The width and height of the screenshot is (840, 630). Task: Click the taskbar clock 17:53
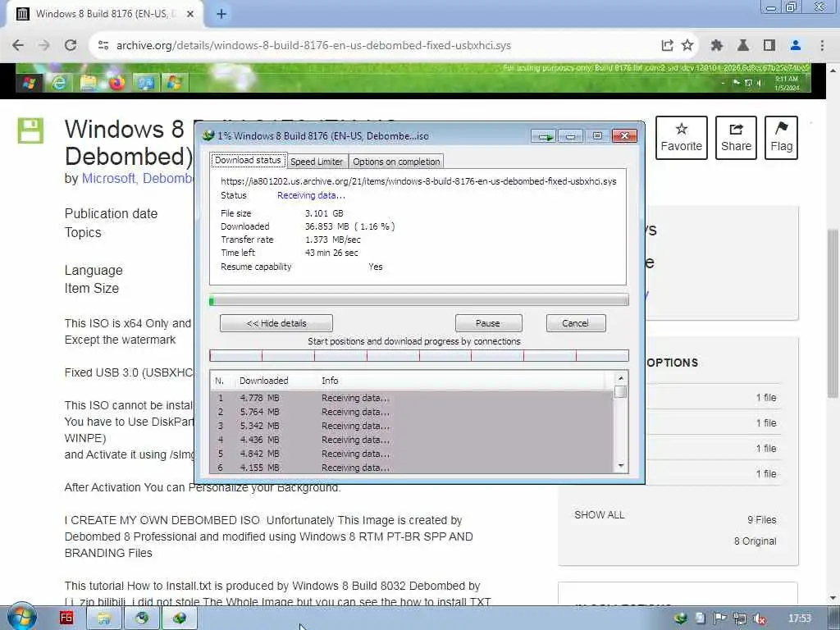[800, 619]
